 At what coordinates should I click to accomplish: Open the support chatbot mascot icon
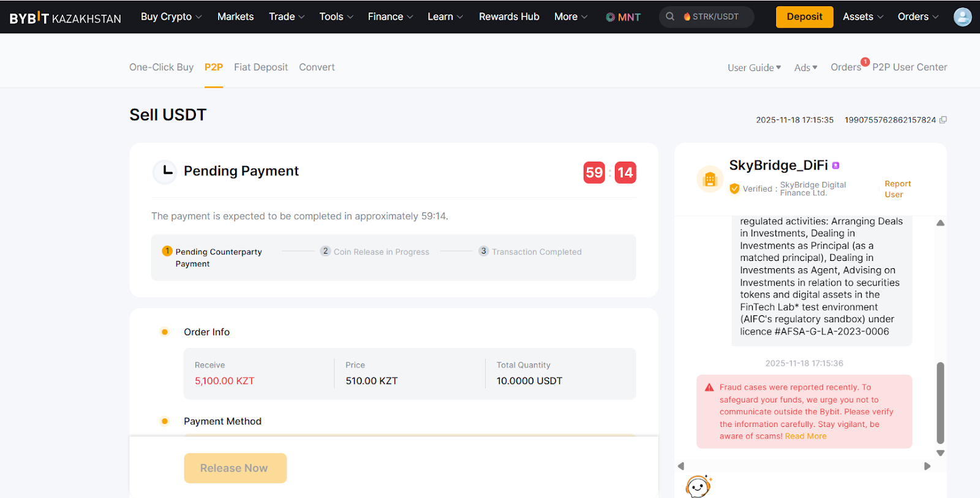(x=698, y=486)
